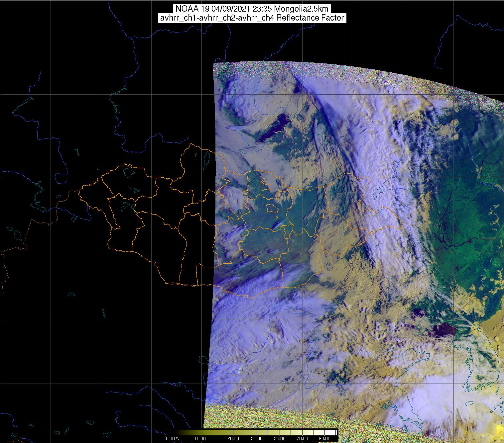504x443 pixels.
Task: Click the '10.00' color scale label
Action: pyautogui.click(x=200, y=438)
